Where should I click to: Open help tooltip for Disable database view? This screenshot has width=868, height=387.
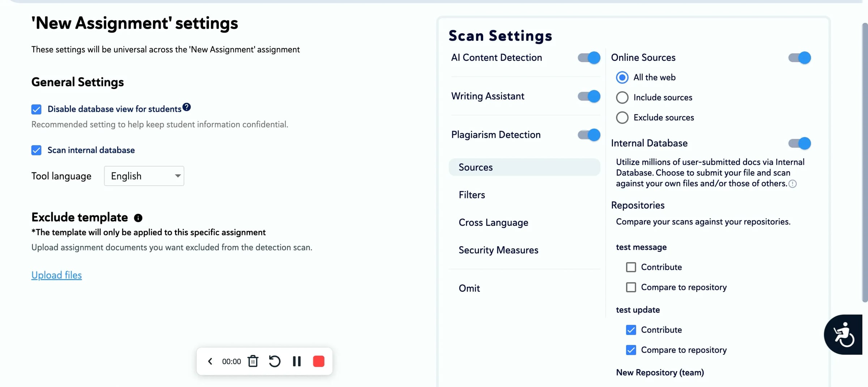pos(187,107)
